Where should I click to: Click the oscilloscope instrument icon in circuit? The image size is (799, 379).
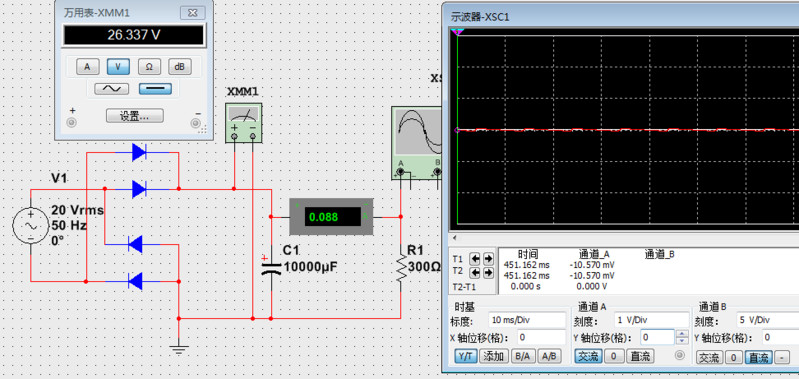(417, 143)
